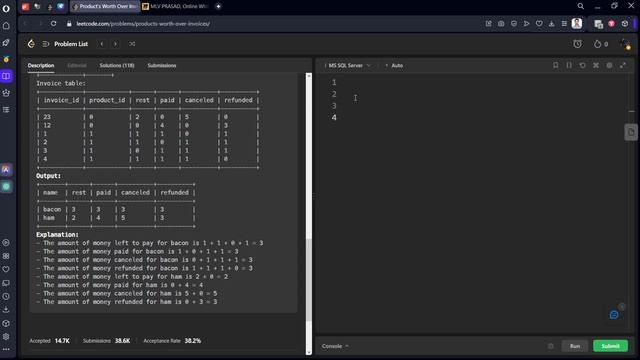Open the chat assistant bubble icon
Image resolution: width=640 pixels, height=360 pixels.
coord(614,315)
